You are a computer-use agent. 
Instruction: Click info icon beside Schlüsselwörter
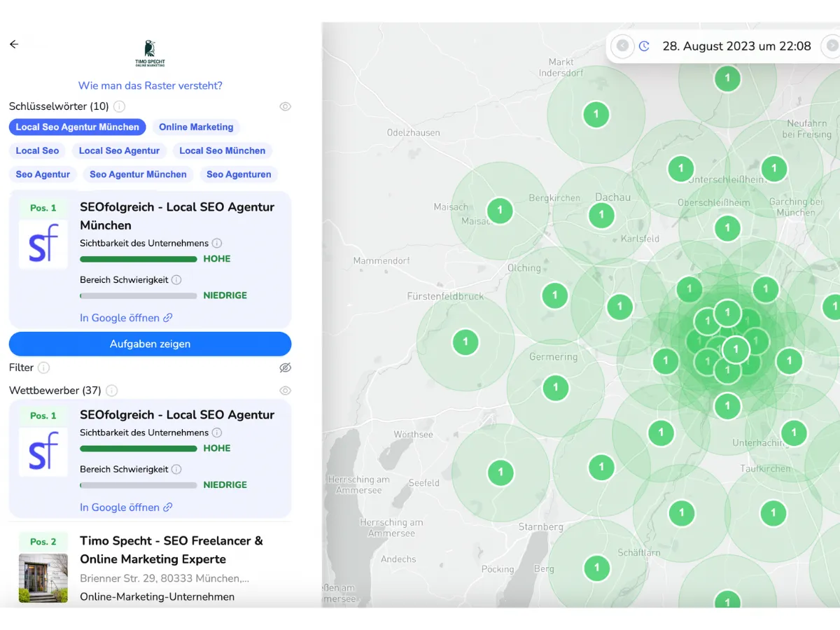point(120,106)
